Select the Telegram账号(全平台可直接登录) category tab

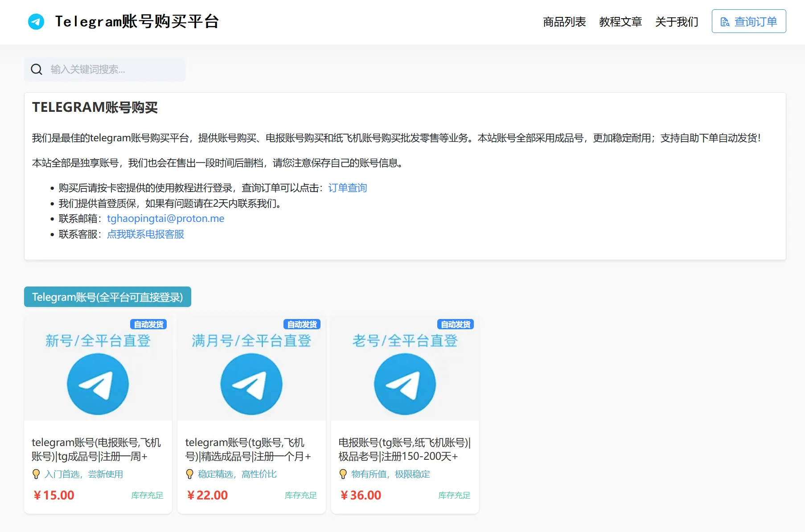(x=107, y=297)
